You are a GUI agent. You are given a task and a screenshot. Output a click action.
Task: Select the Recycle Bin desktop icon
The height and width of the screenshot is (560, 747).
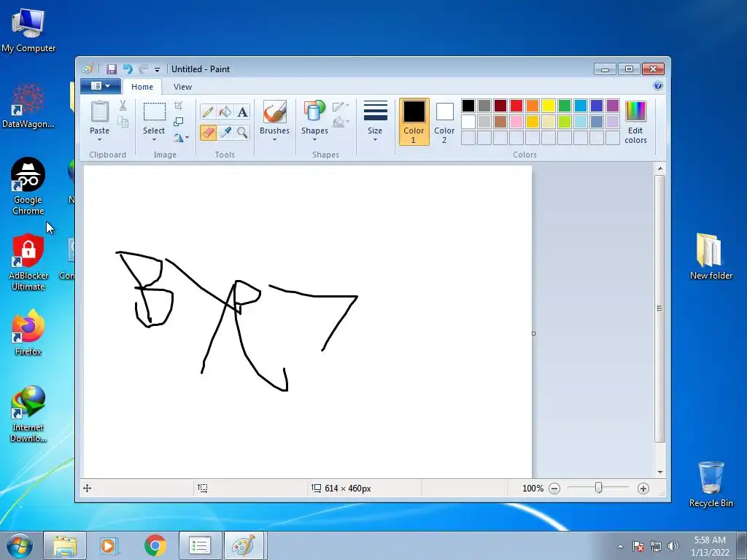tap(711, 484)
